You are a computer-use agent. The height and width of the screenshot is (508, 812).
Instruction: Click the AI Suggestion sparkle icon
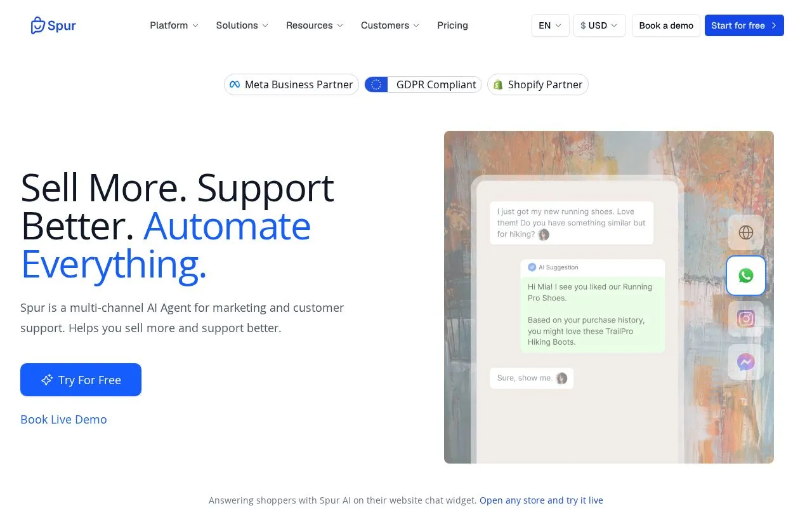coord(532,267)
